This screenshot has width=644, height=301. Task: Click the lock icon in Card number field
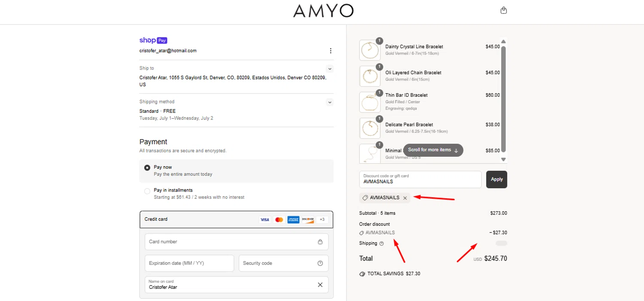click(x=320, y=242)
